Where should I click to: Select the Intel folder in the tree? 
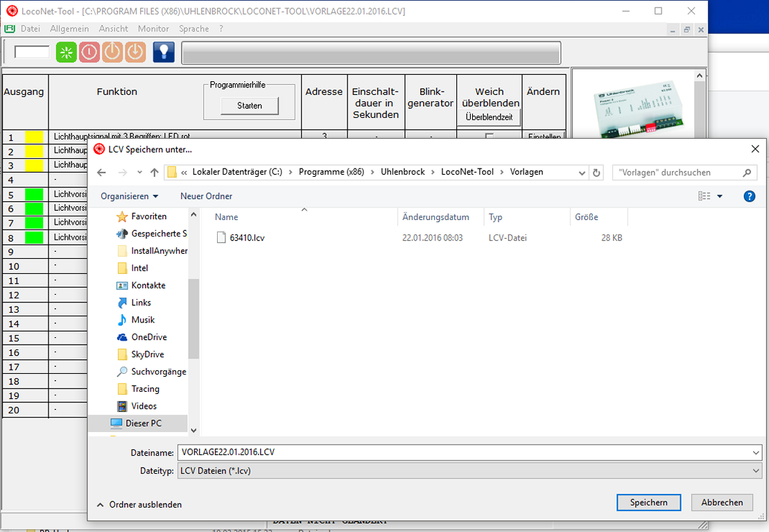[133, 268]
